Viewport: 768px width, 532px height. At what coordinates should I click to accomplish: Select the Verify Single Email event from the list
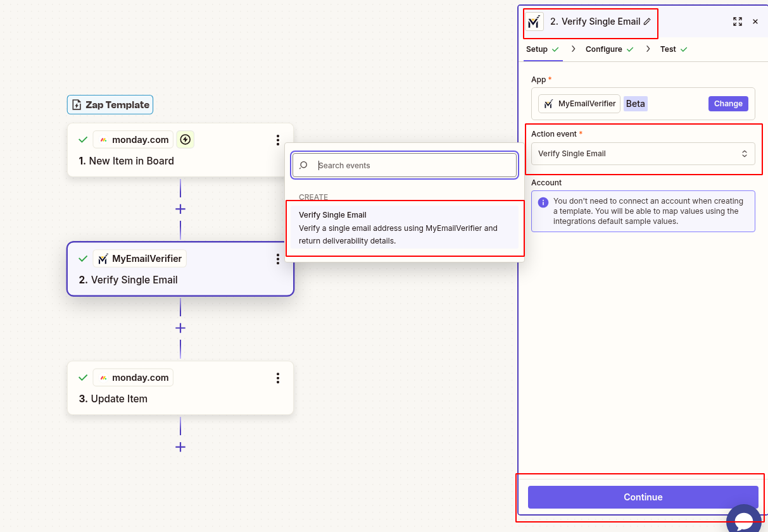[404, 228]
